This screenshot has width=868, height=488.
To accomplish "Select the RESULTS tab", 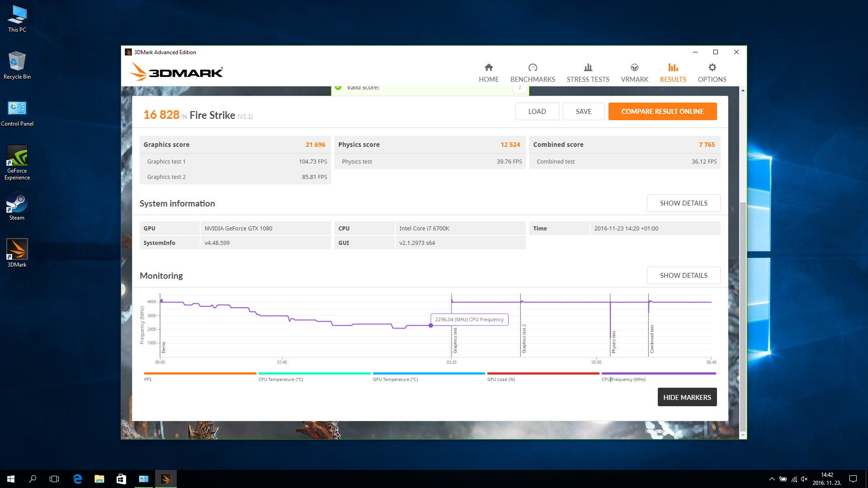I will point(673,73).
